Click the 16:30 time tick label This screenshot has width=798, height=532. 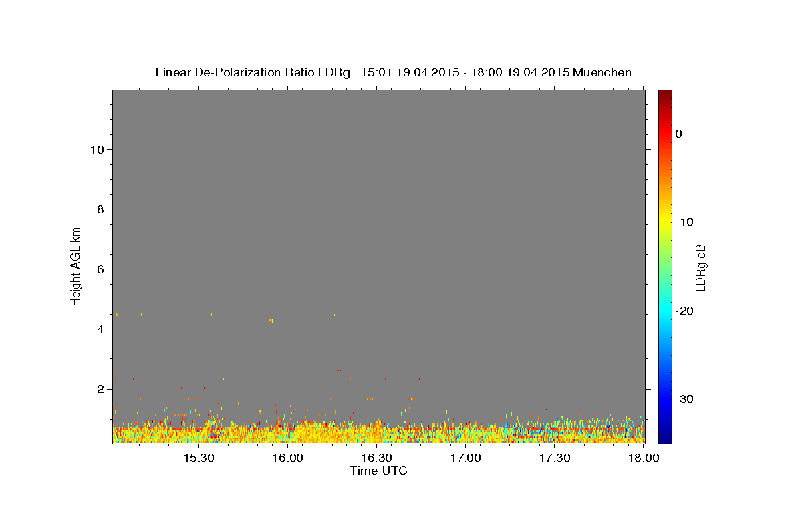(376, 458)
